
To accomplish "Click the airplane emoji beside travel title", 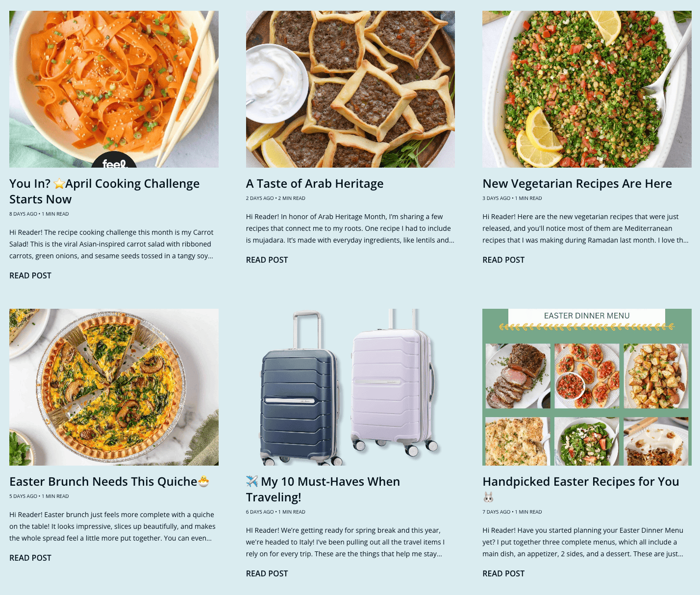I will [x=252, y=481].
